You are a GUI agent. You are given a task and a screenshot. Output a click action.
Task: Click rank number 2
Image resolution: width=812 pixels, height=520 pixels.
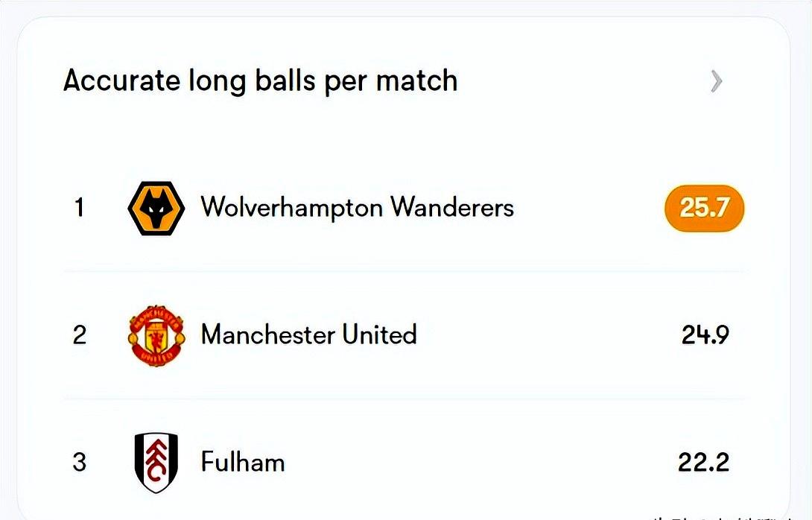79,335
